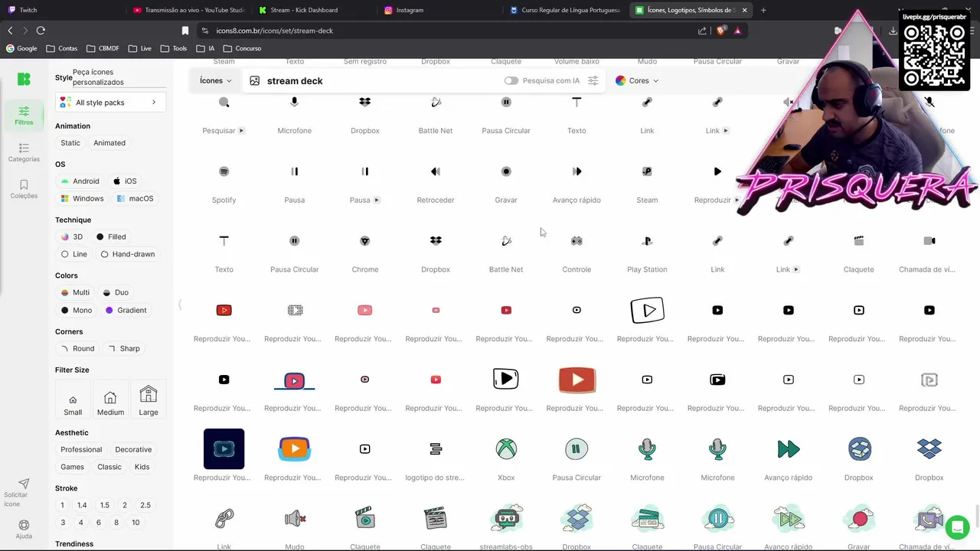Image resolution: width=980 pixels, height=551 pixels.
Task: Open the Ajuda help icon
Action: 24,530
